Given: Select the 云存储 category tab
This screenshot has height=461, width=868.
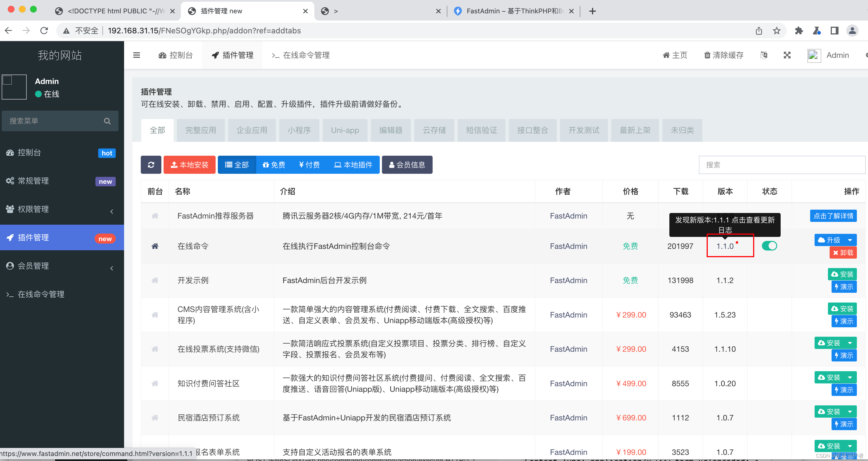Looking at the screenshot, I should coord(434,130).
